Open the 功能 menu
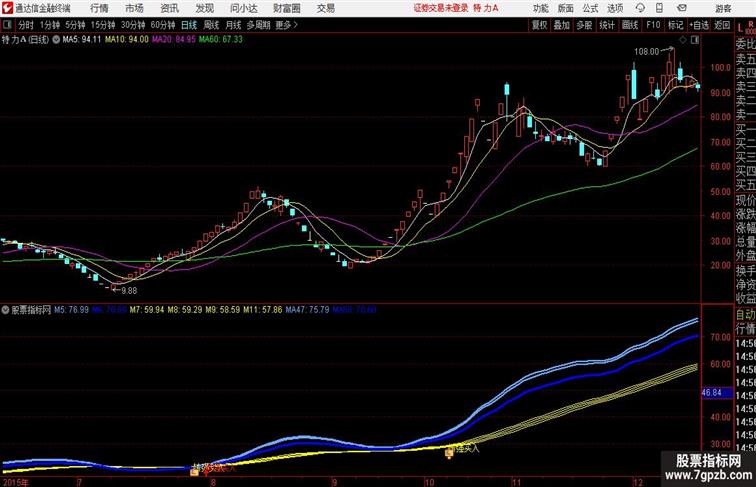 (x=540, y=9)
